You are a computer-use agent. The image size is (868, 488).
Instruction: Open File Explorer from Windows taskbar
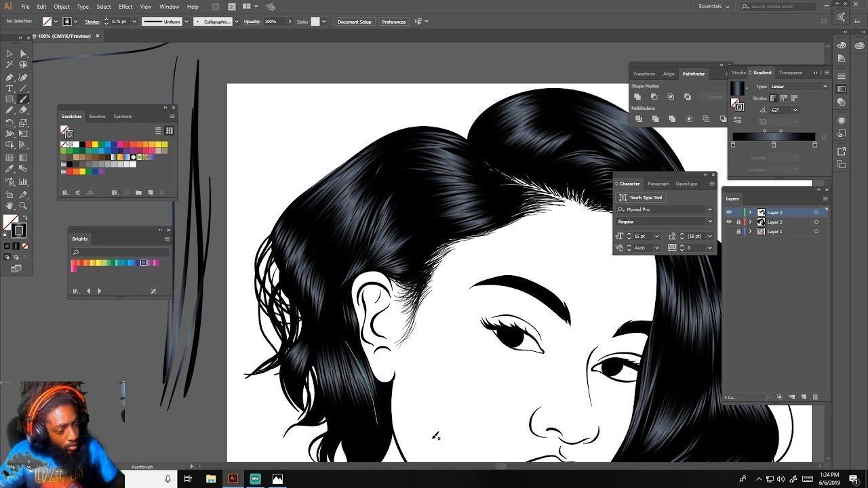coord(211,479)
